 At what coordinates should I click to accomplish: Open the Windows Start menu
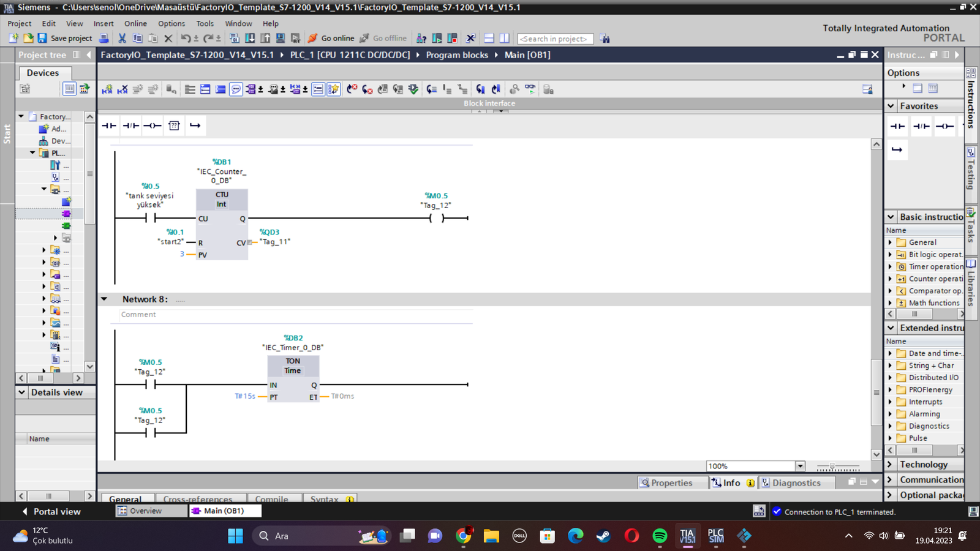235,536
